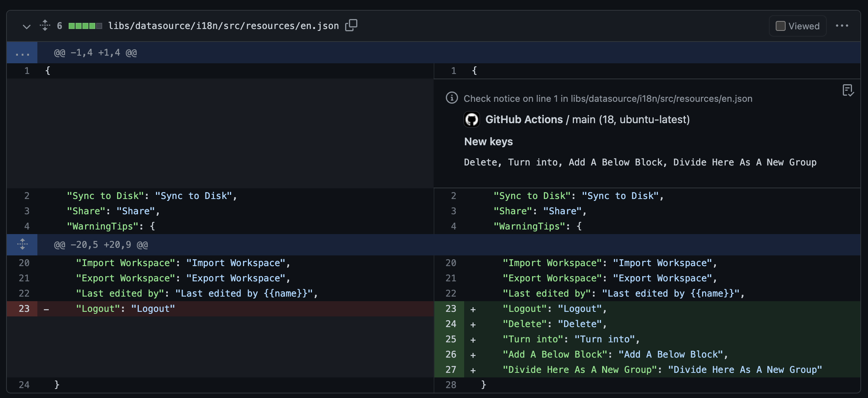Click "Import Workspace" line in right pane
The height and width of the screenshot is (398, 868).
coord(662,263)
